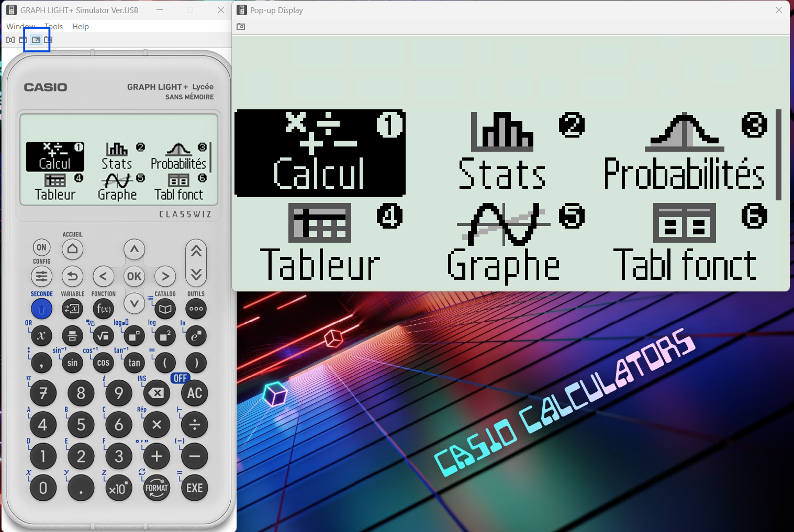The height and width of the screenshot is (532, 794).
Task: Click the OK key
Action: click(134, 276)
